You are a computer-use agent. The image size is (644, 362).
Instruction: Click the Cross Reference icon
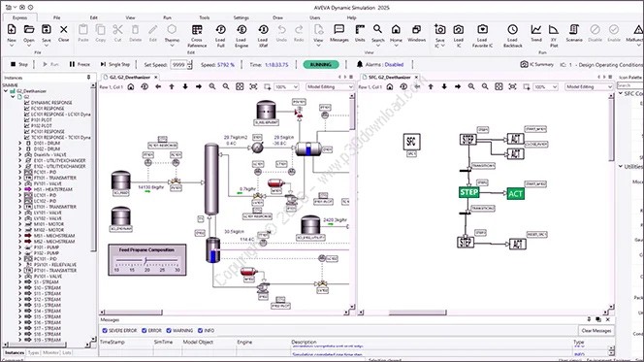(x=197, y=30)
